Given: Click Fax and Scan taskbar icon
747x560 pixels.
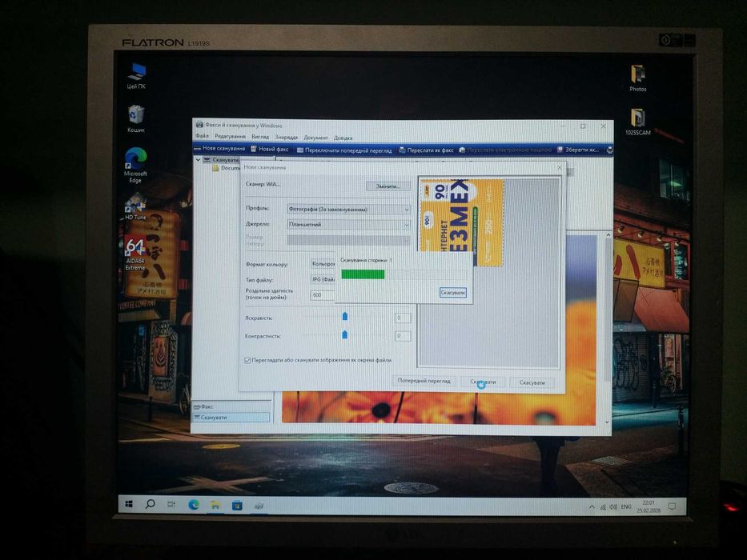Looking at the screenshot, I should [259, 506].
